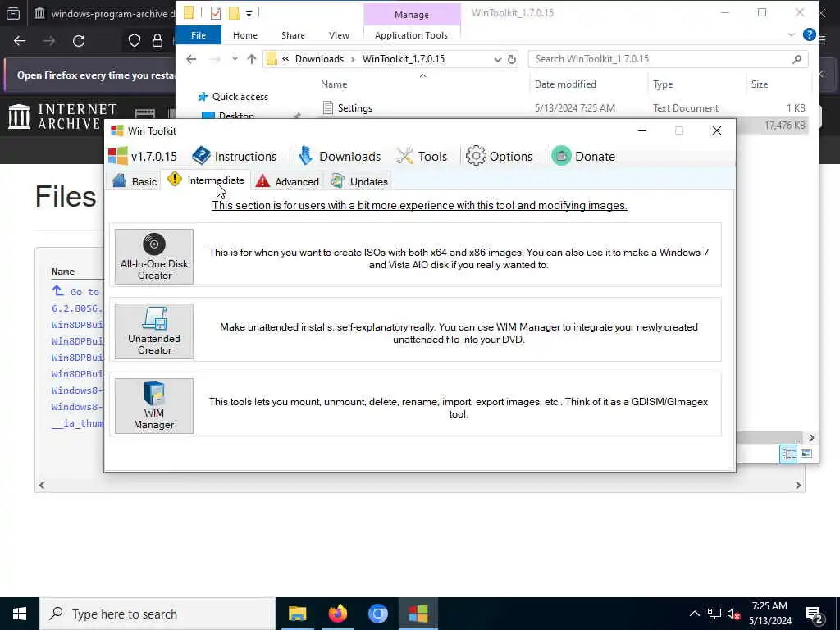
Task: Click the Donate button
Action: (583, 157)
